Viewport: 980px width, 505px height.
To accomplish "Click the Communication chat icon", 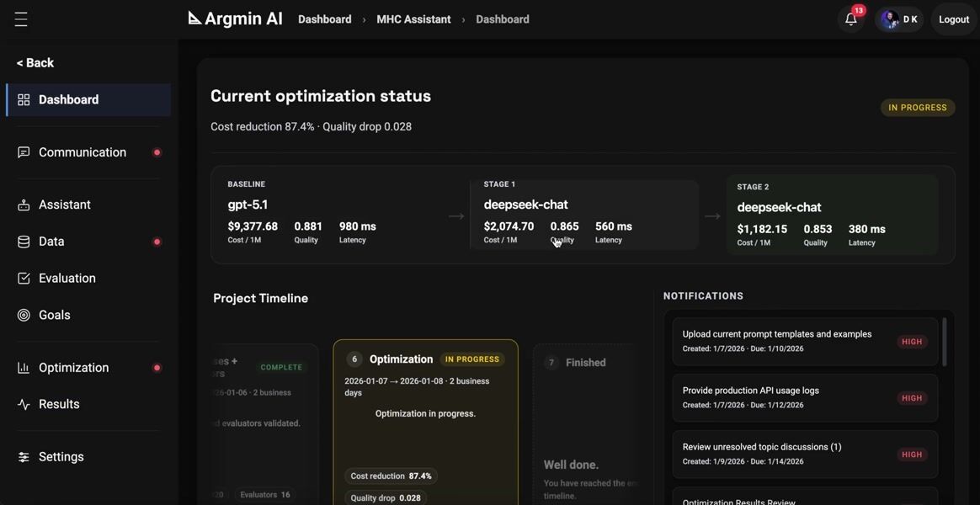I will pyautogui.click(x=24, y=152).
